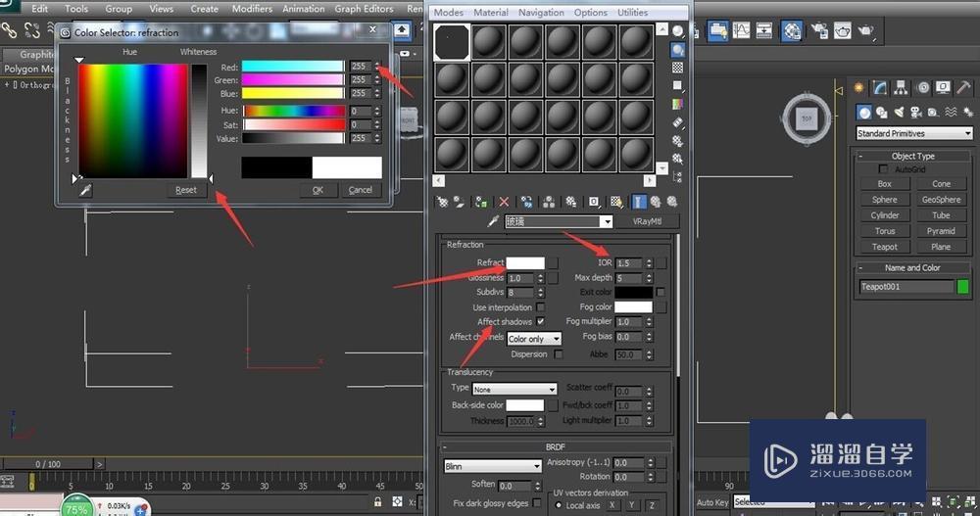This screenshot has width=980, height=516.
Task: Click Sample Type sphere icon
Action: [677, 32]
